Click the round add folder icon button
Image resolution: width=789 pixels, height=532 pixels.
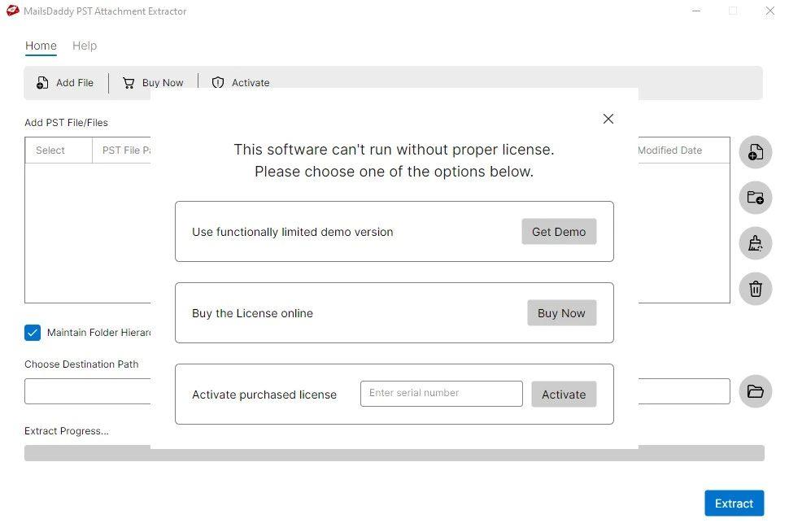click(x=756, y=198)
